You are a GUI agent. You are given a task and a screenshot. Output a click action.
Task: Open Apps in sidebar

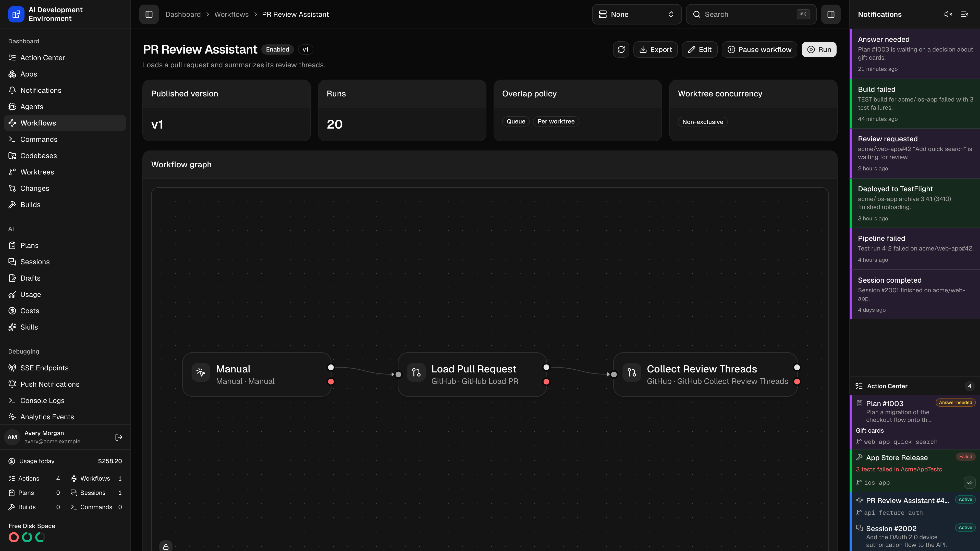(x=65, y=74)
